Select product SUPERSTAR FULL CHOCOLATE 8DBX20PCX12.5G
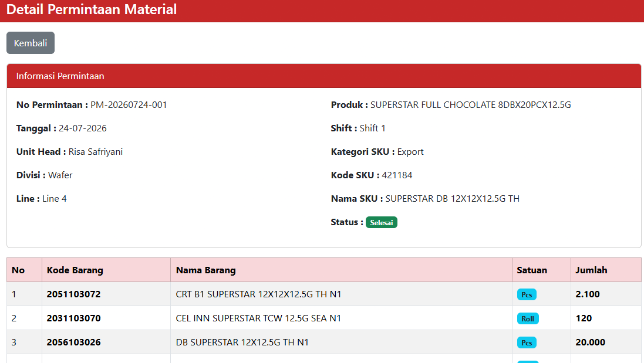The height and width of the screenshot is (363, 644). tap(471, 104)
